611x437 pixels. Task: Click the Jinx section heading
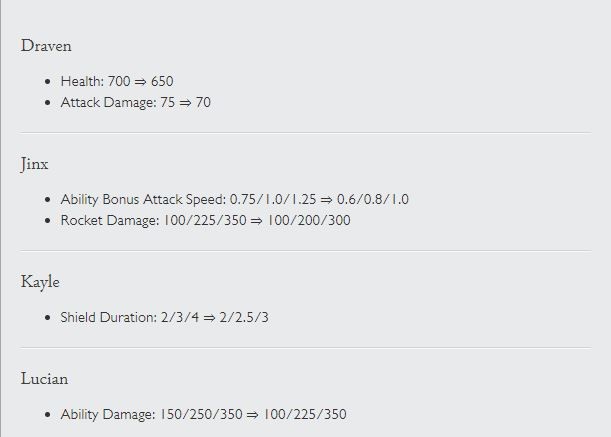[x=34, y=164]
